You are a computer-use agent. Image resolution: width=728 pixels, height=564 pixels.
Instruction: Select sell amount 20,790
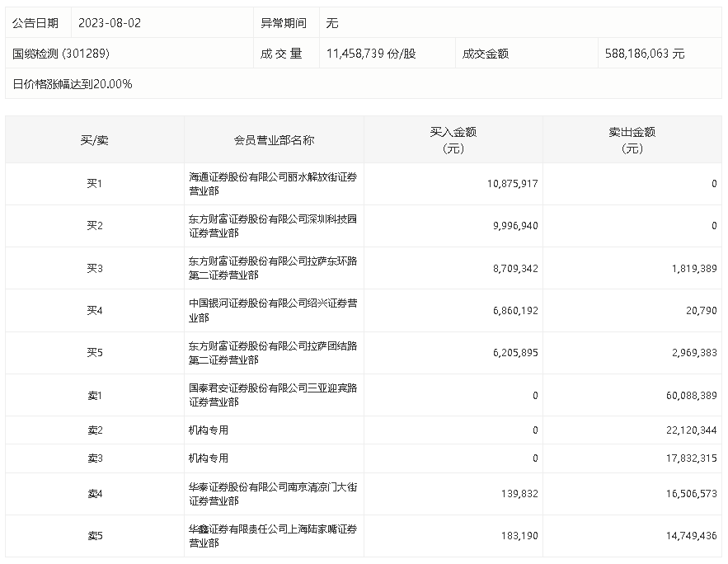pos(702,310)
